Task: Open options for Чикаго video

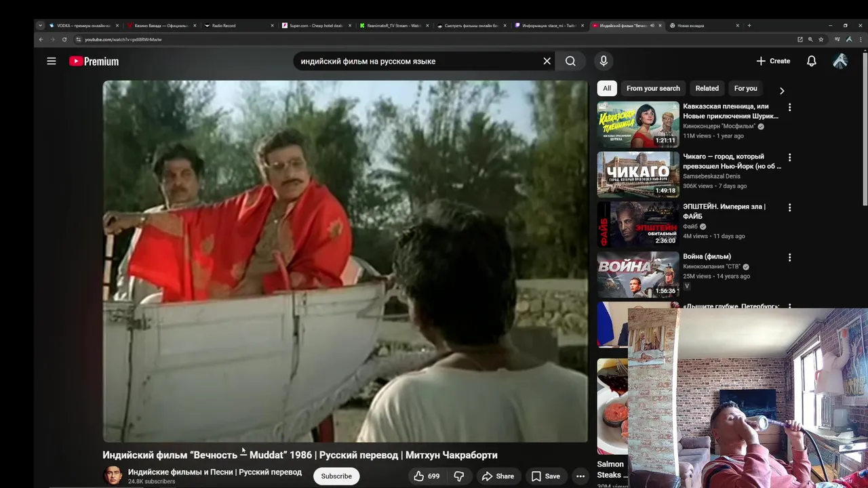Action: (789, 157)
